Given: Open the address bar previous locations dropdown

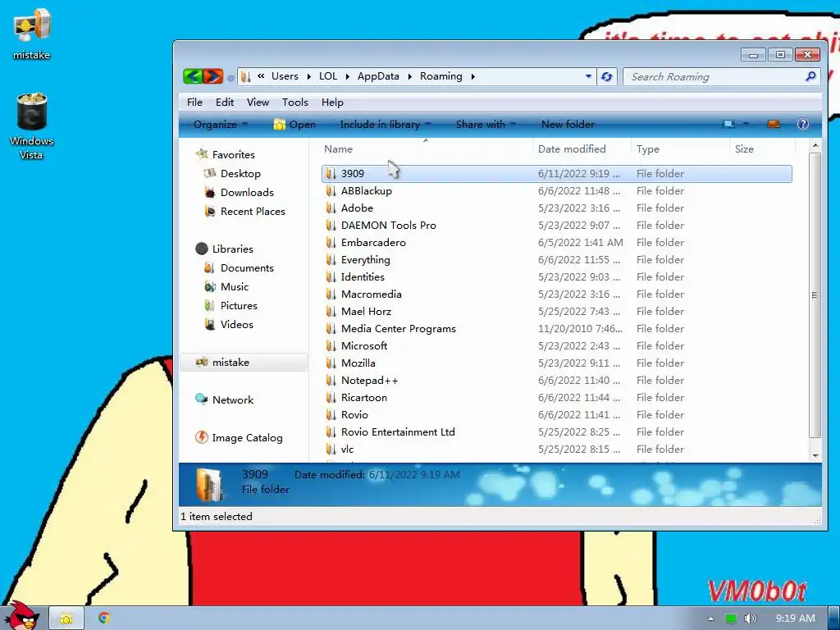Looking at the screenshot, I should click(x=588, y=76).
